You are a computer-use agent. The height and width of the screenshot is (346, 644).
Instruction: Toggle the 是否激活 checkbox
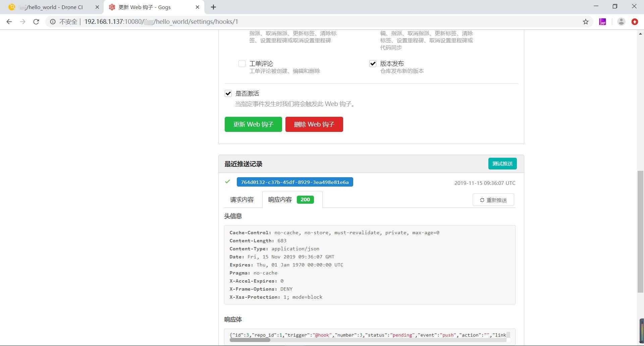pyautogui.click(x=228, y=93)
